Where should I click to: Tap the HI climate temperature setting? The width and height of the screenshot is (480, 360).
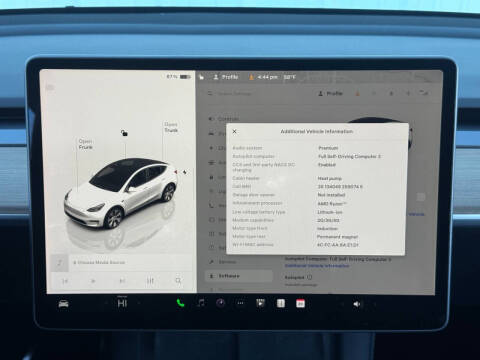point(122,303)
